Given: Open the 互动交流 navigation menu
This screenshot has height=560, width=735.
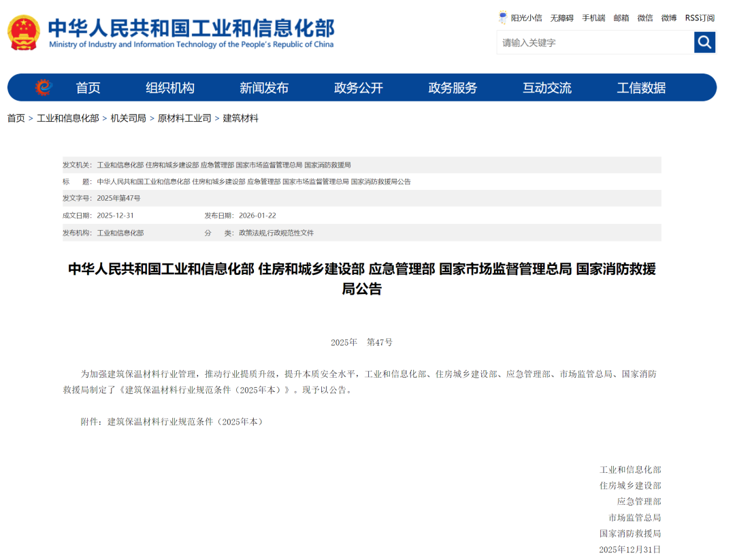Looking at the screenshot, I should click(x=546, y=87).
